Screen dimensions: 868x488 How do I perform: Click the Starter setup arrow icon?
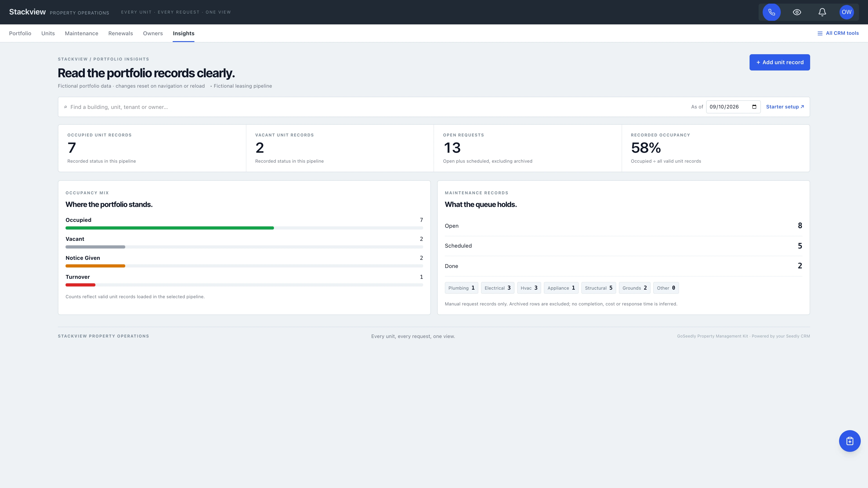coord(802,107)
